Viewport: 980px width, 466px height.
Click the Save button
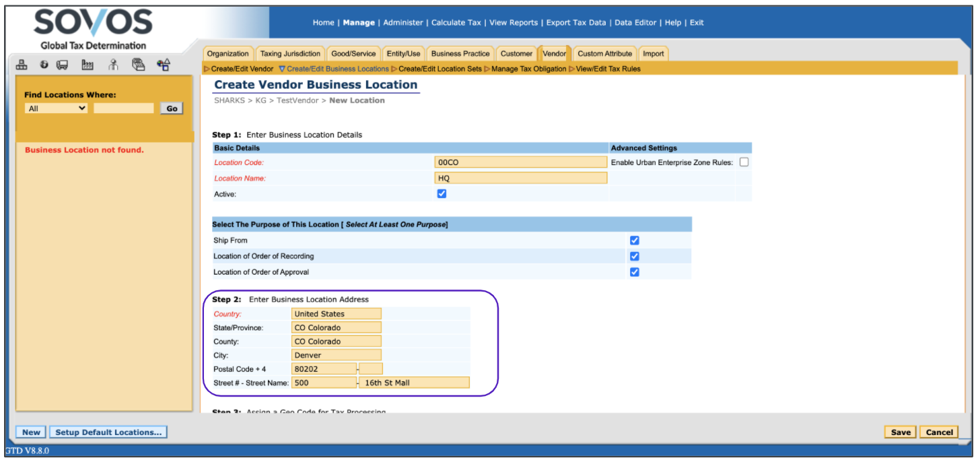(x=900, y=432)
